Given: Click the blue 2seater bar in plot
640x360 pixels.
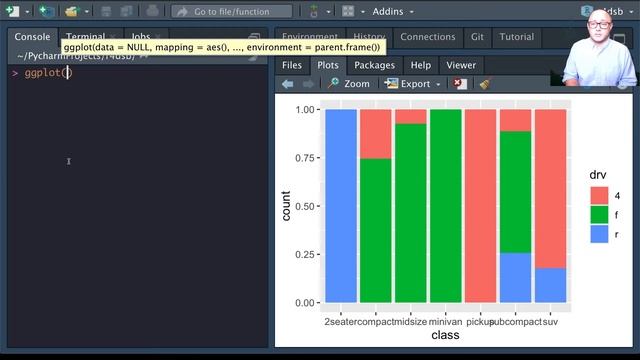Looking at the screenshot, I should pos(341,206).
